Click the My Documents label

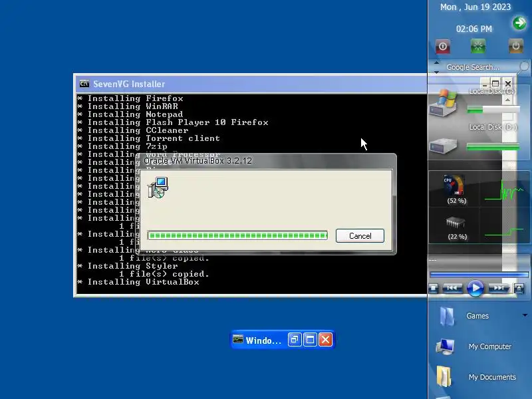point(492,377)
